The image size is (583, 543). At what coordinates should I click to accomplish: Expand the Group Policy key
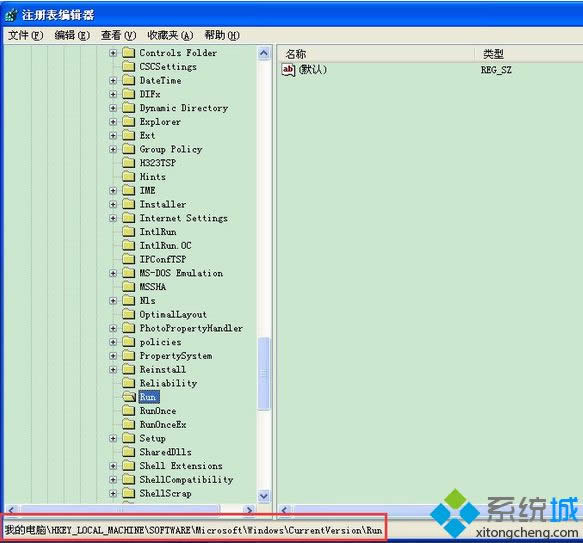113,149
